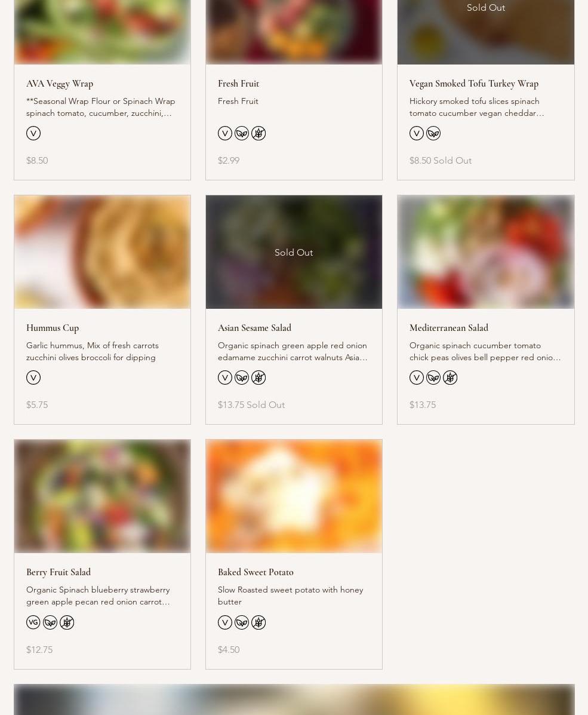Open the Fresh Fruit menu item title
588x715 pixels.
(x=238, y=84)
